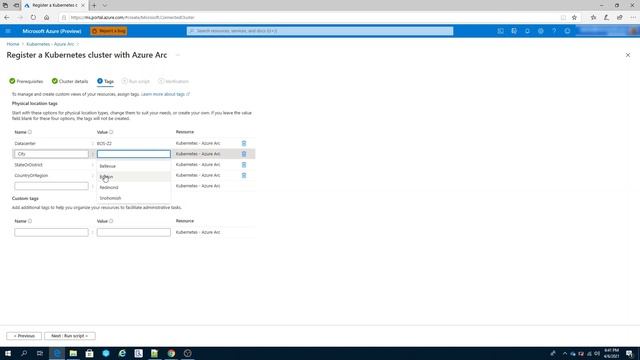Screen dimensions: 640x360
Task: Select the Tags step tab
Action: (105, 81)
